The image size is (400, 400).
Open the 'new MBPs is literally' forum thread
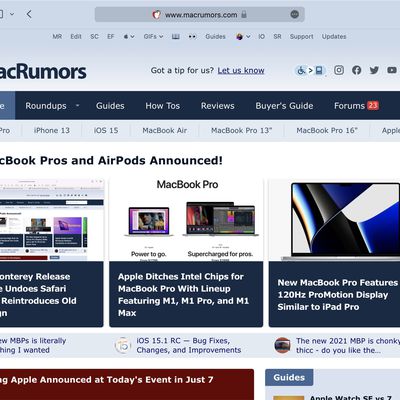[33, 345]
